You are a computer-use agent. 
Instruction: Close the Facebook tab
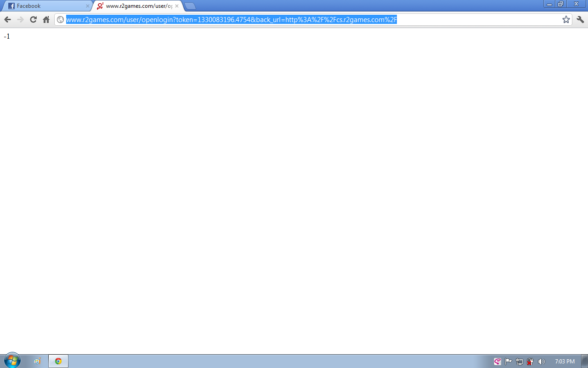[88, 6]
